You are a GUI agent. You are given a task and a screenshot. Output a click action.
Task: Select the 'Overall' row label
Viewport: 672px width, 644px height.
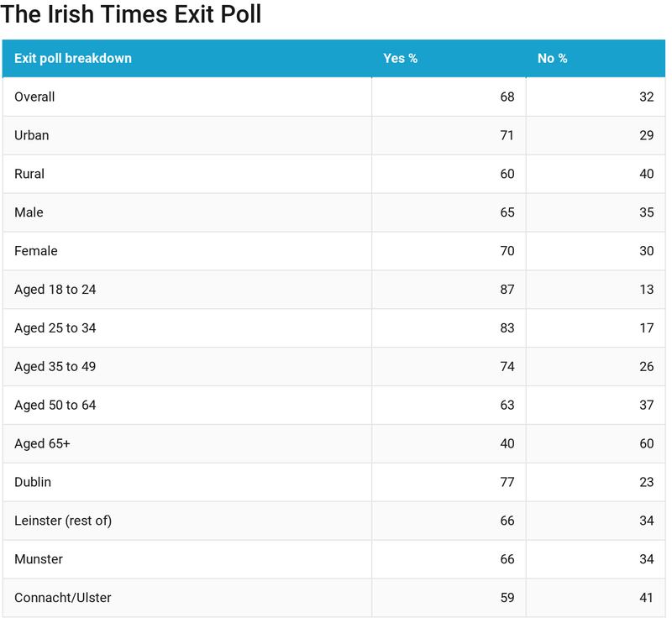tap(34, 97)
